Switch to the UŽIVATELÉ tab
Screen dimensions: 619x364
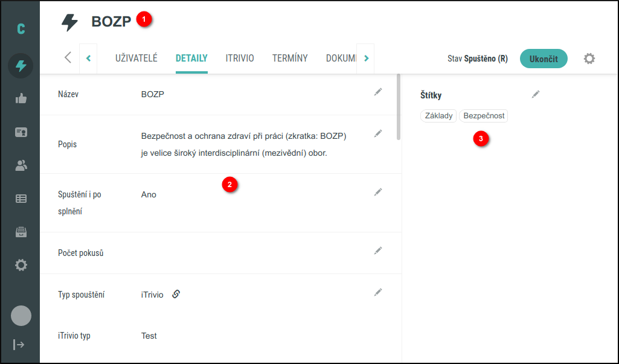coord(136,59)
